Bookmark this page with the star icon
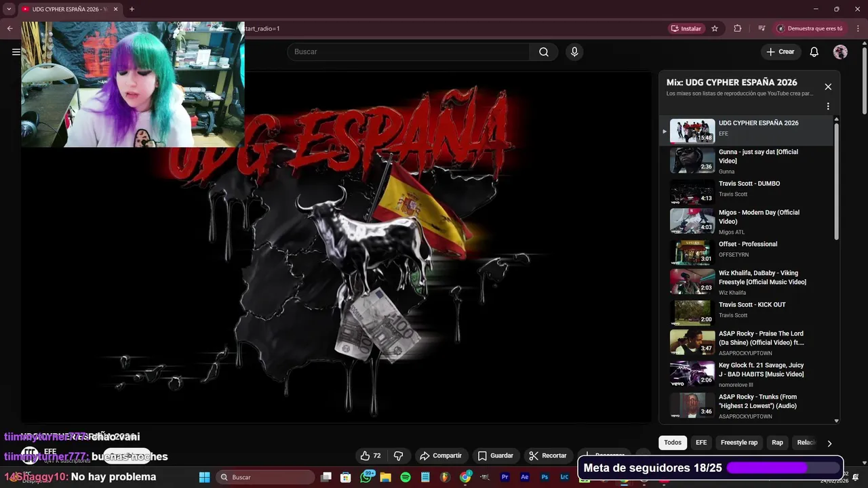The height and width of the screenshot is (488, 868). [x=714, y=28]
